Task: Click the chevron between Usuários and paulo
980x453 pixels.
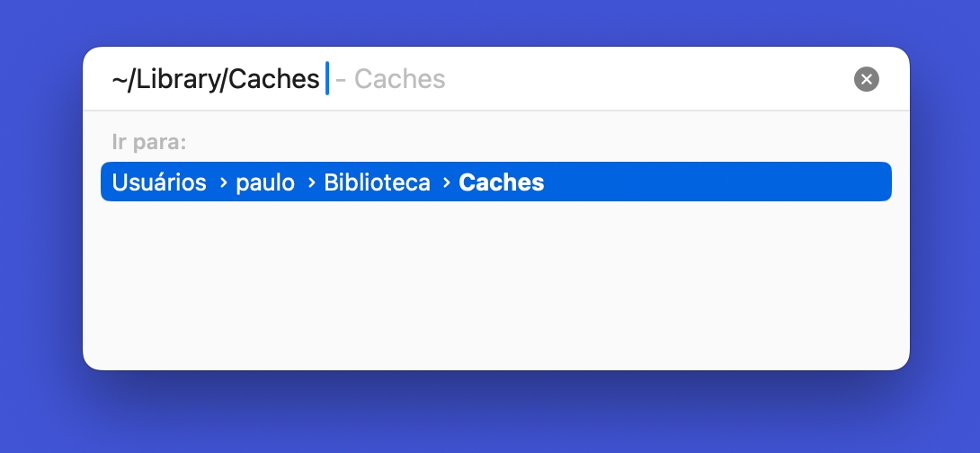Action: [x=222, y=182]
